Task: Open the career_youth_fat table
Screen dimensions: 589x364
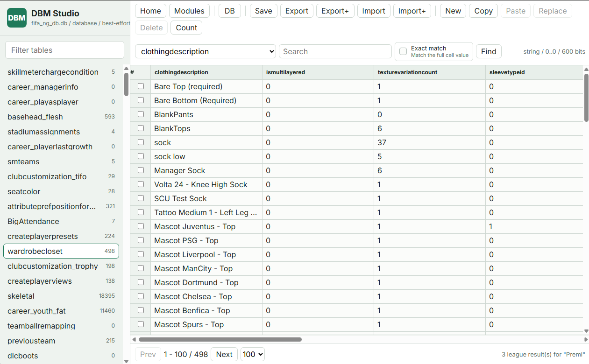Action: pos(61,311)
